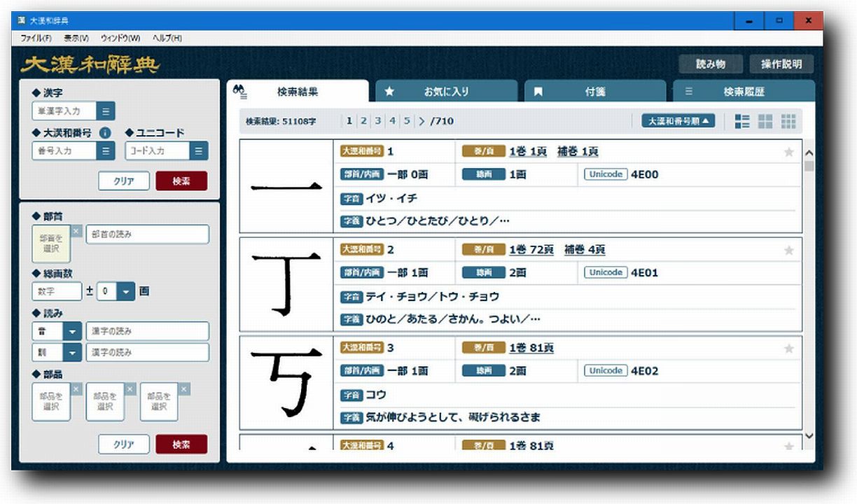The height and width of the screenshot is (504, 857).
Task: Switch to small grid view icon
Action: click(788, 121)
